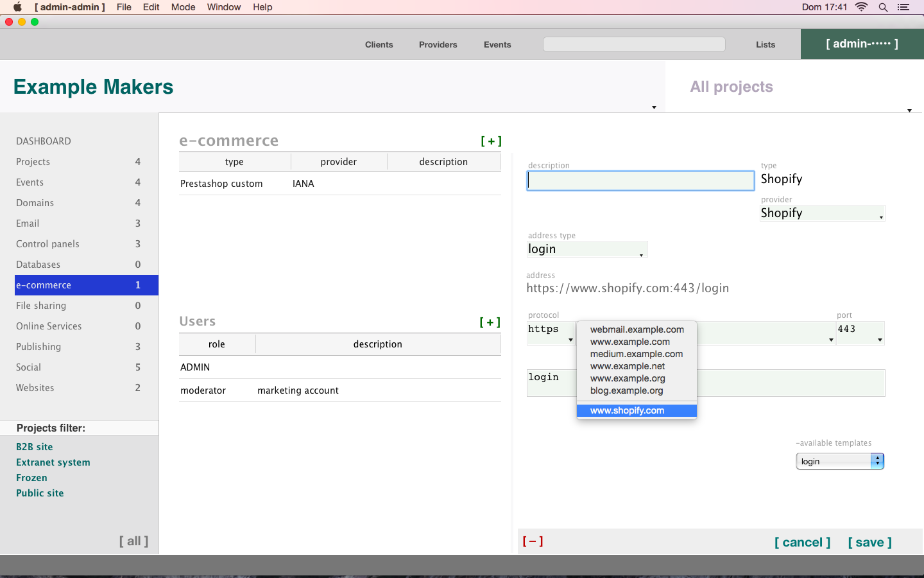
Task: Click the Apple menu icon
Action: [x=17, y=7]
